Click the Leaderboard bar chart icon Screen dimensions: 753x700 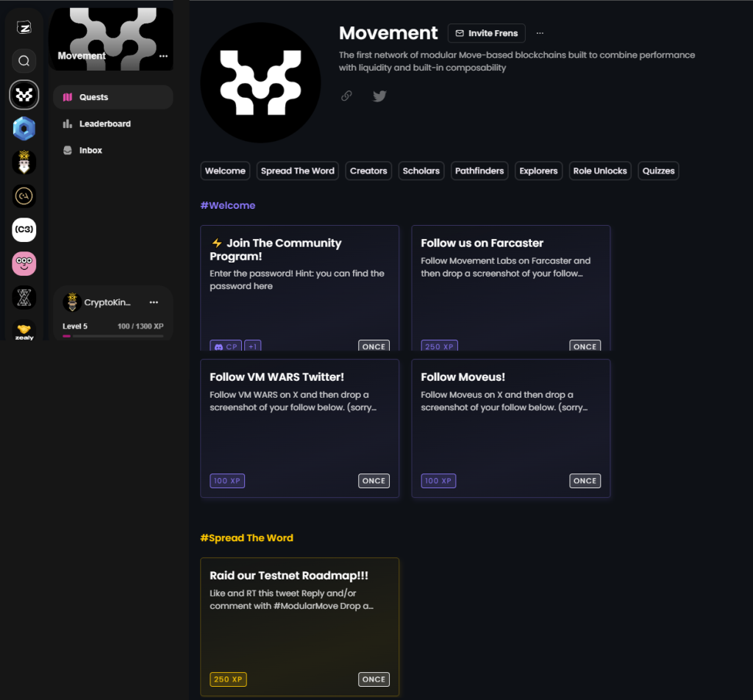68,124
